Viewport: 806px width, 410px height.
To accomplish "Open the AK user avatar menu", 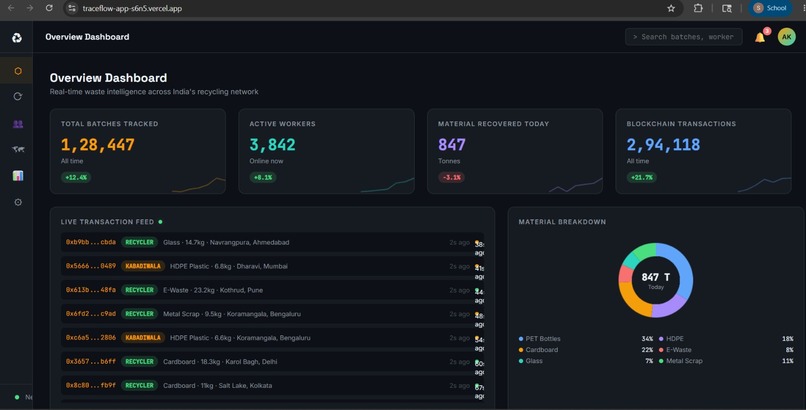I will [x=786, y=37].
